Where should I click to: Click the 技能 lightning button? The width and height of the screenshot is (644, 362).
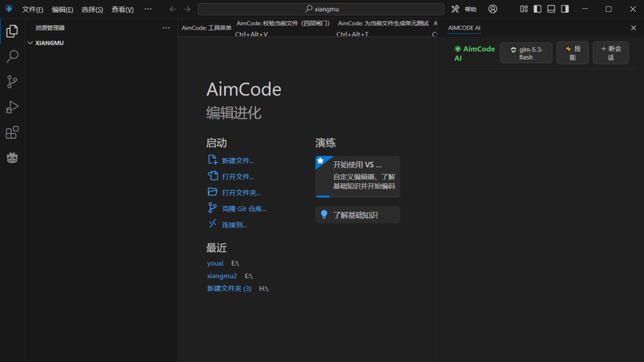(x=572, y=53)
